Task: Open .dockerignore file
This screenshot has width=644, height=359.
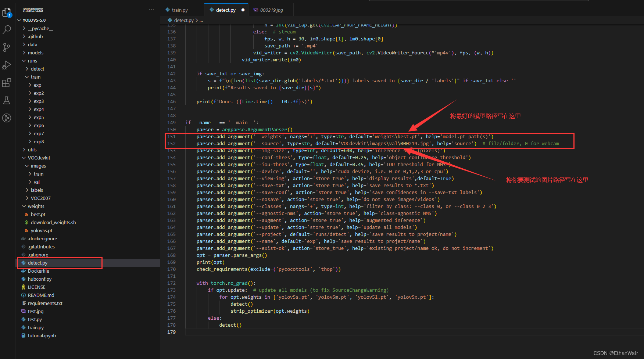Action: [x=42, y=238]
